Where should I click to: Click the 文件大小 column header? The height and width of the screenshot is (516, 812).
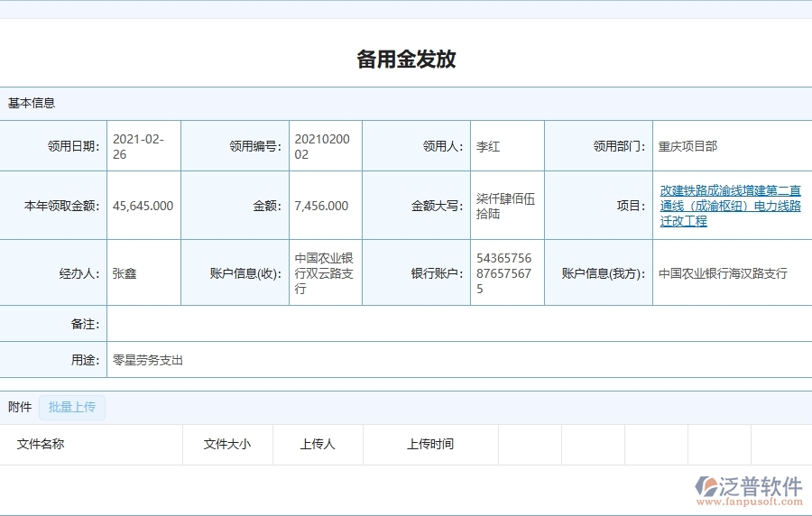coord(227,444)
